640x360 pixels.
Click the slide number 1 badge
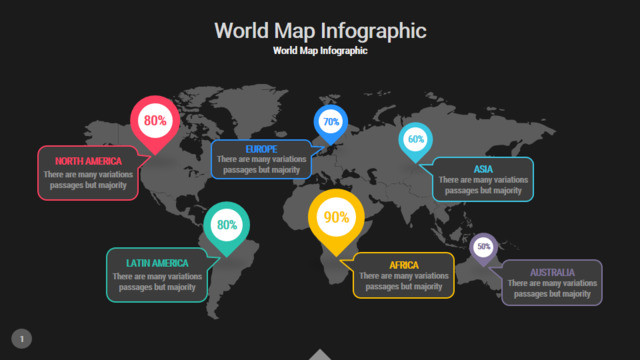click(x=22, y=339)
